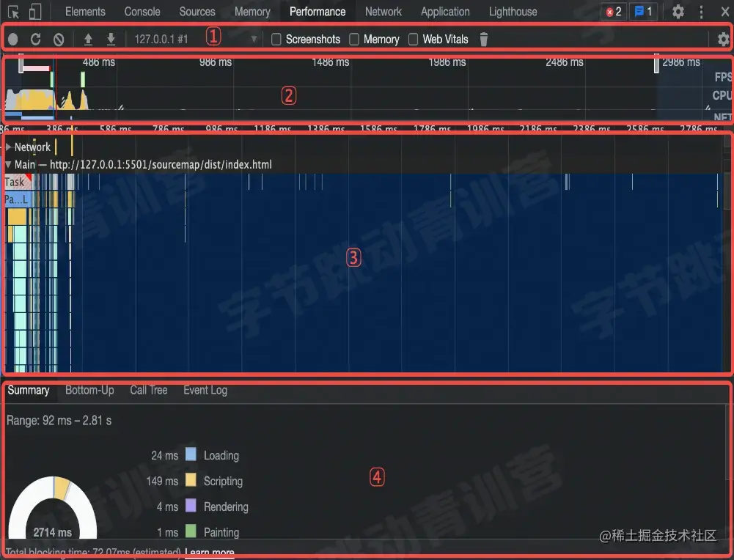734x560 pixels.
Task: Click the left overview range handle
Action: [x=21, y=64]
